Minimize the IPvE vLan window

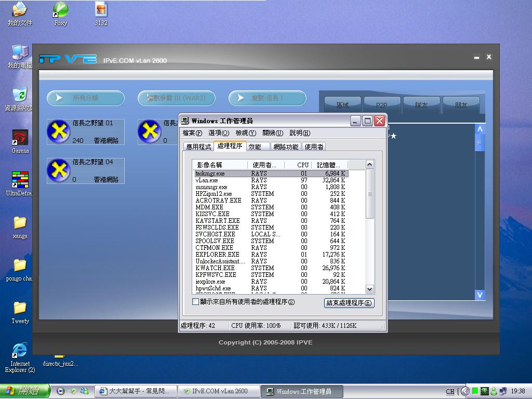pyautogui.click(x=477, y=57)
